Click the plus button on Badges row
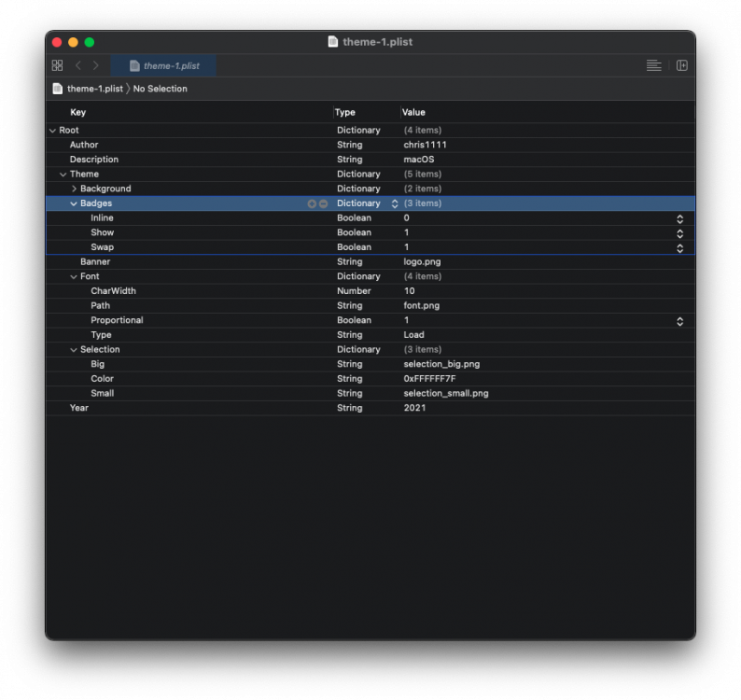 pyautogui.click(x=312, y=203)
